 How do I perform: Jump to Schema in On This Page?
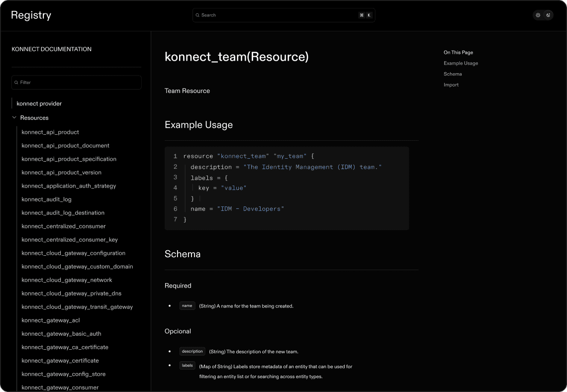[x=453, y=74]
